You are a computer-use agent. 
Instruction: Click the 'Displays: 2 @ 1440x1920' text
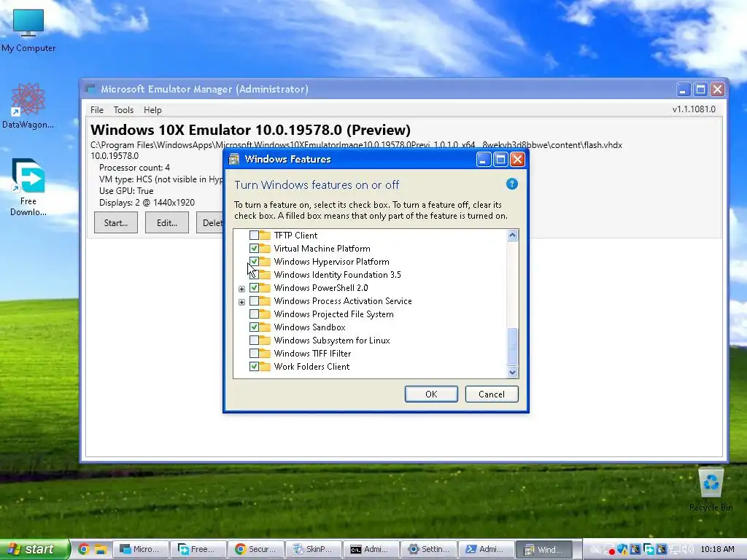pyautogui.click(x=147, y=203)
